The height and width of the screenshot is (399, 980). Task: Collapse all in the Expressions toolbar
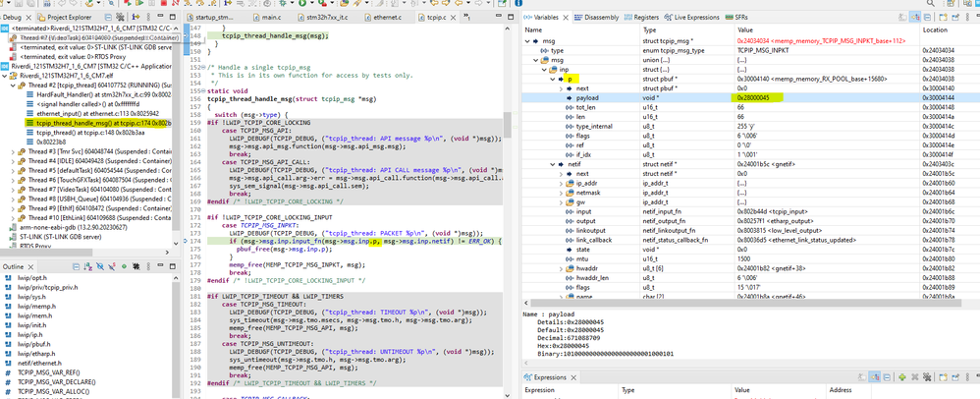point(887,377)
